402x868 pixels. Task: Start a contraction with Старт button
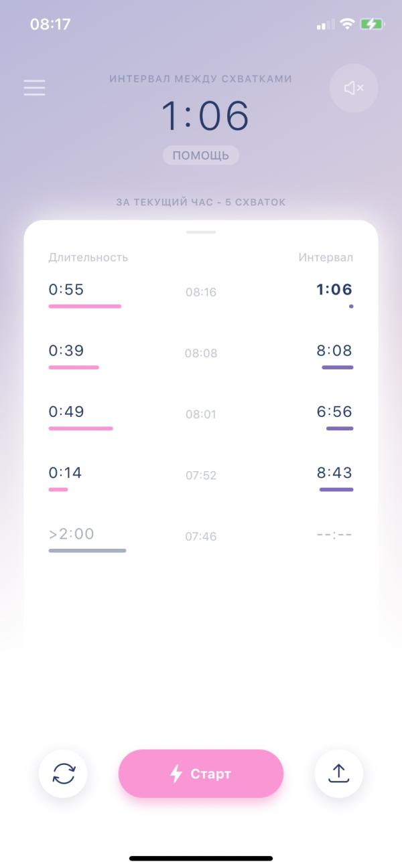(201, 774)
